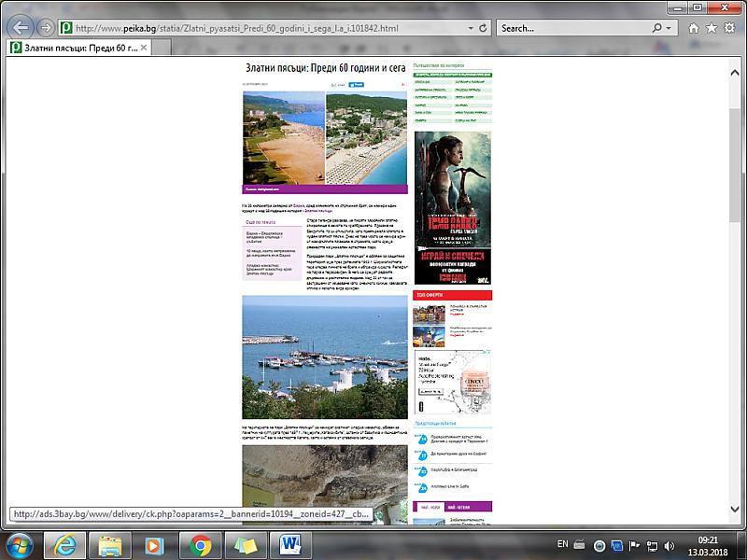Screen dimensions: 747x560
Task: Expand the address bar URL dropdown arrow
Action: pyautogui.click(x=471, y=28)
